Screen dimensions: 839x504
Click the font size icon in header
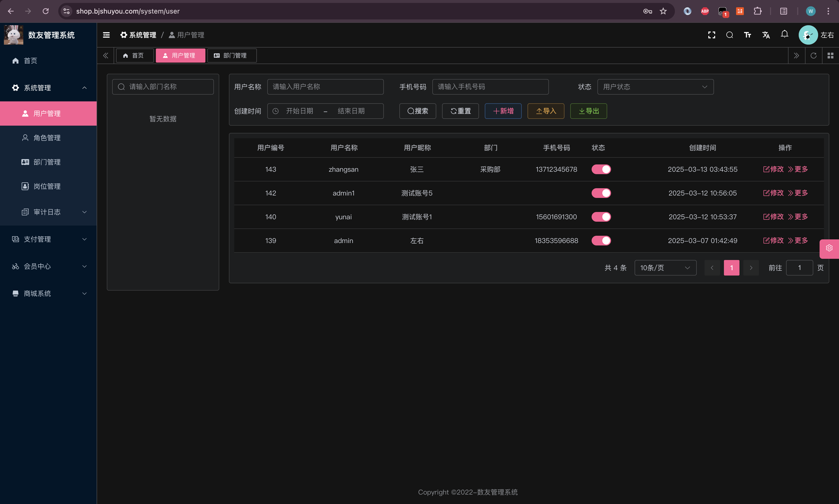pos(747,35)
